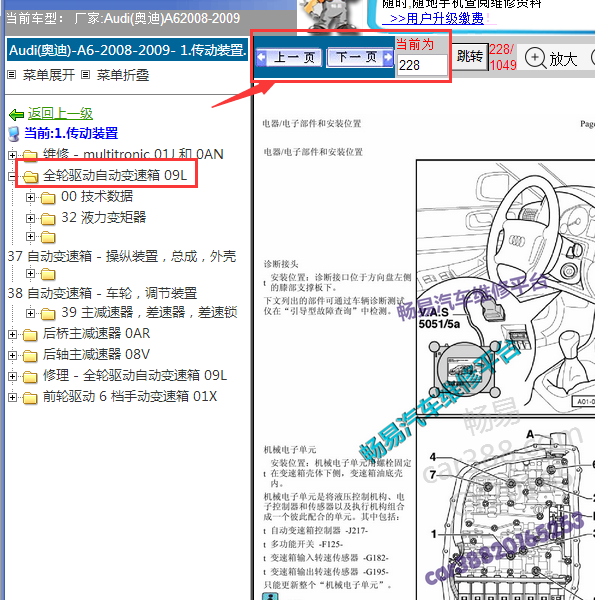
Task: Select tree item 后轴主减速器 08V
Action: (x=96, y=354)
